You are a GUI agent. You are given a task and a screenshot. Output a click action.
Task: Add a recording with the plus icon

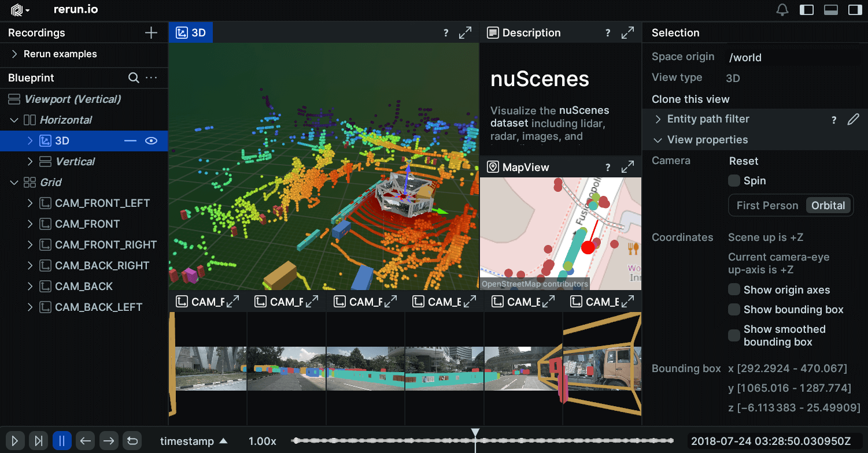coord(151,33)
